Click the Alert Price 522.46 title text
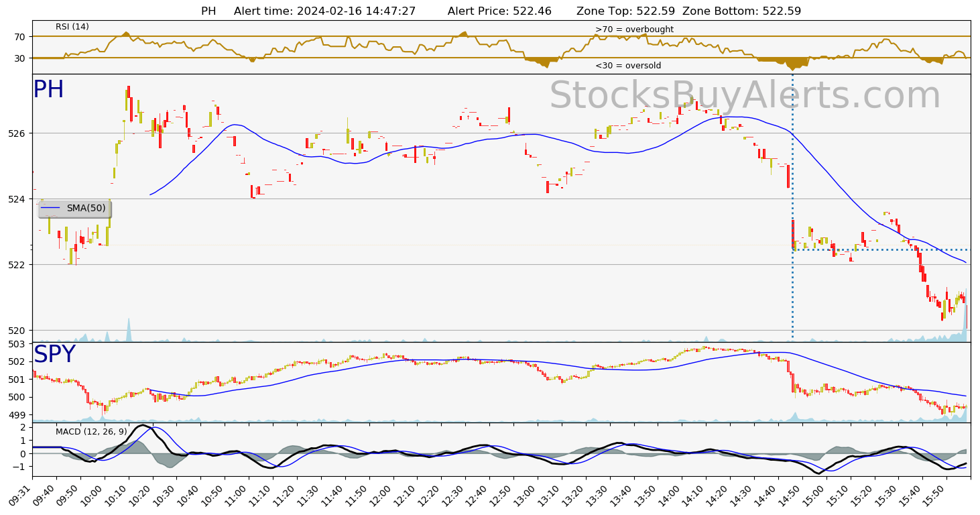980x515 pixels. tap(499, 11)
